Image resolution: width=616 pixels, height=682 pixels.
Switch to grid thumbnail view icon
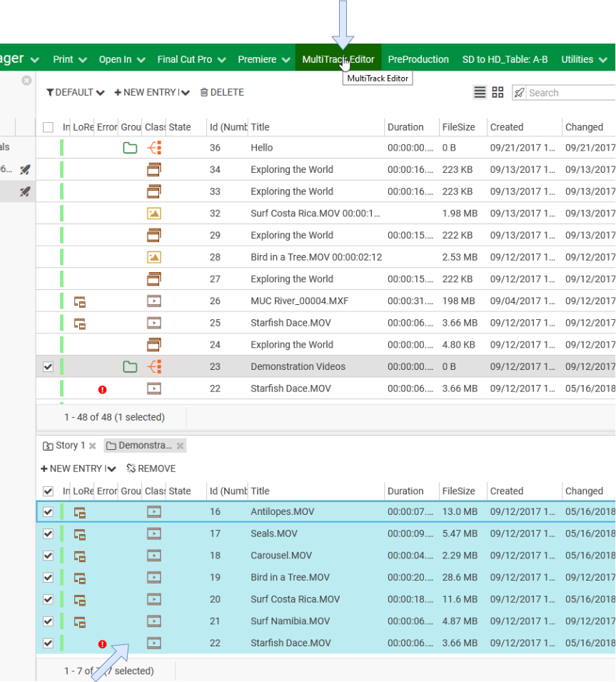(x=498, y=92)
